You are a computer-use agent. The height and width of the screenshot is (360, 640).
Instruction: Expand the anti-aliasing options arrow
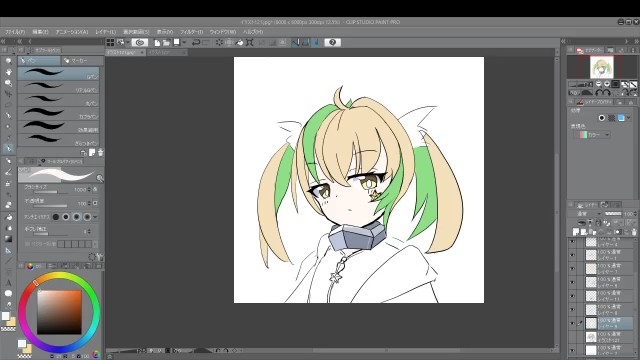96,217
